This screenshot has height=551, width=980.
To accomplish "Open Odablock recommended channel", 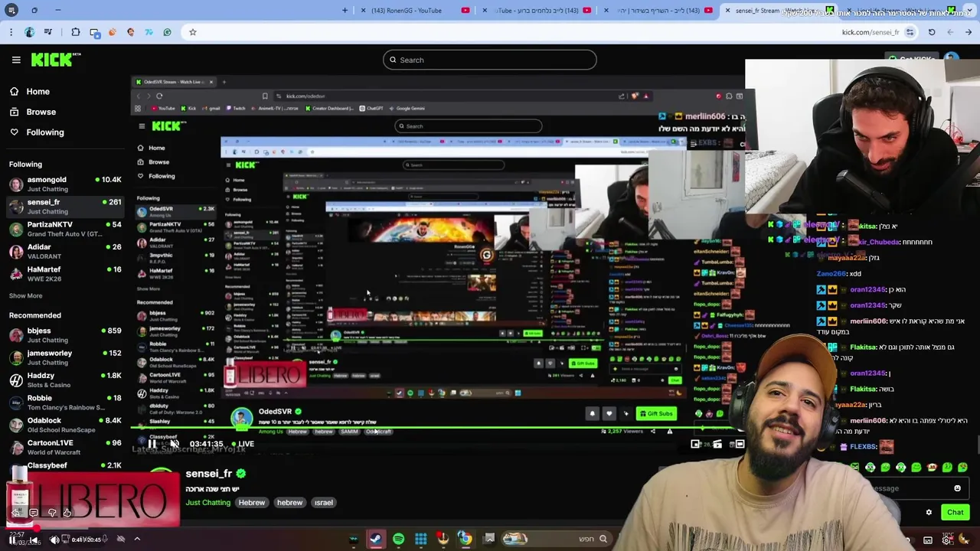I will [64, 425].
